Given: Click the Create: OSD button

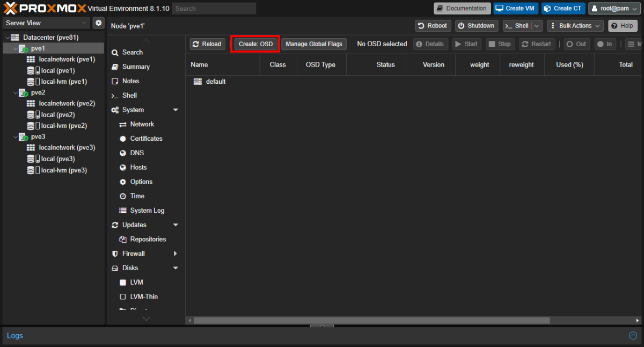Looking at the screenshot, I should click(255, 44).
